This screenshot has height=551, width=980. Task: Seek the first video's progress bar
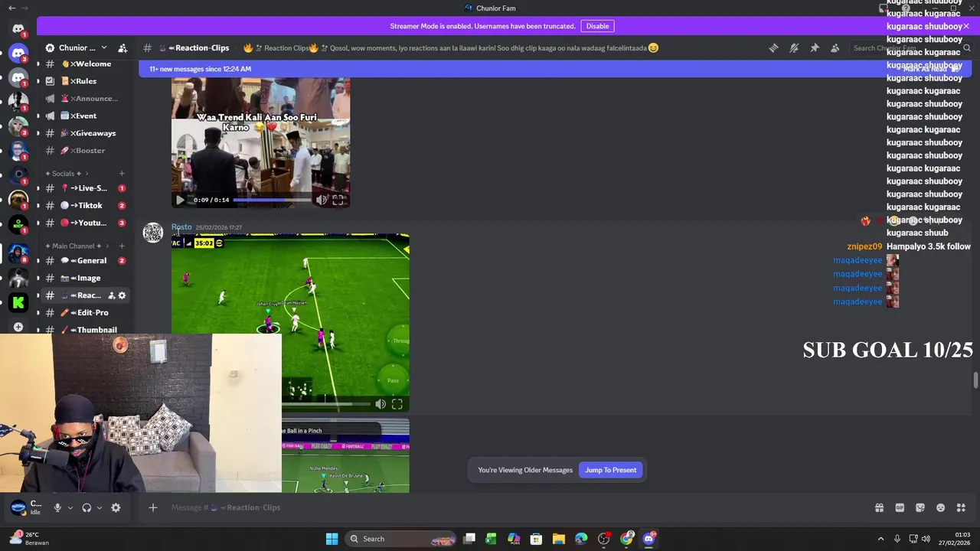(x=272, y=200)
